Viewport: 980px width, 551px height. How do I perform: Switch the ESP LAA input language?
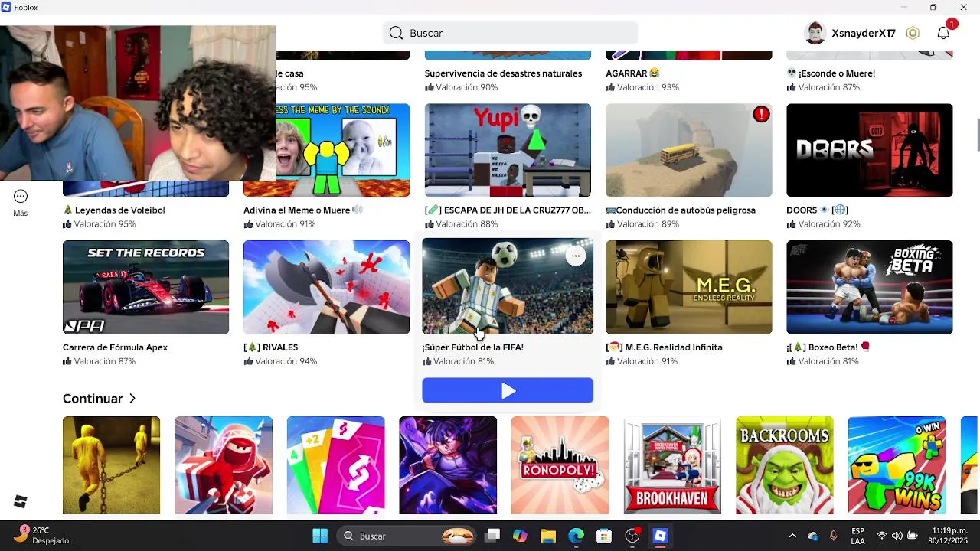tap(858, 536)
